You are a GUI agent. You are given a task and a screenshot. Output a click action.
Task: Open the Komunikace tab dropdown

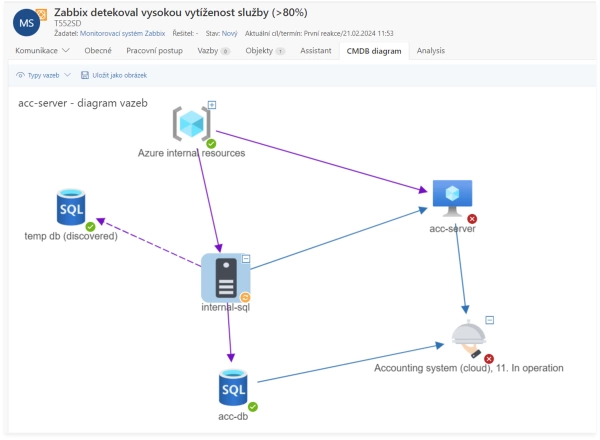click(42, 50)
